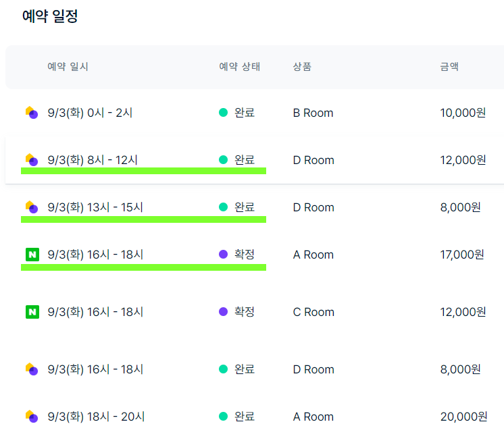Click the source icon on the D Room 16시 - 18시 reservation
The width and height of the screenshot is (504, 447).
tap(32, 369)
